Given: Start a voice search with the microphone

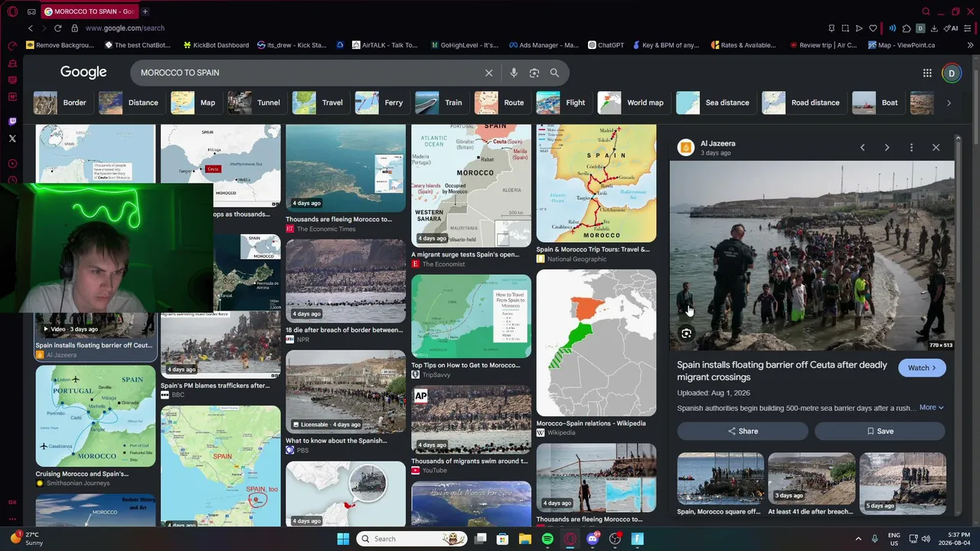Looking at the screenshot, I should click(x=514, y=73).
